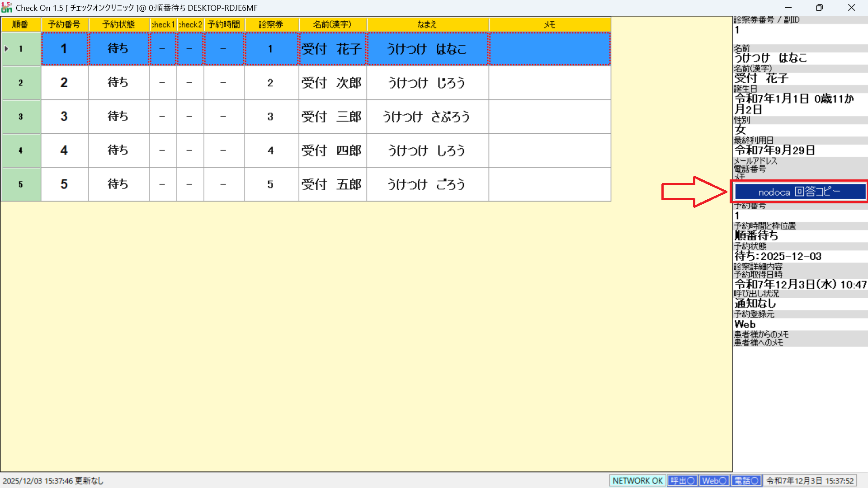Click the NETWORK OK status indicator
Viewport: 868px width, 488px height.
(637, 481)
